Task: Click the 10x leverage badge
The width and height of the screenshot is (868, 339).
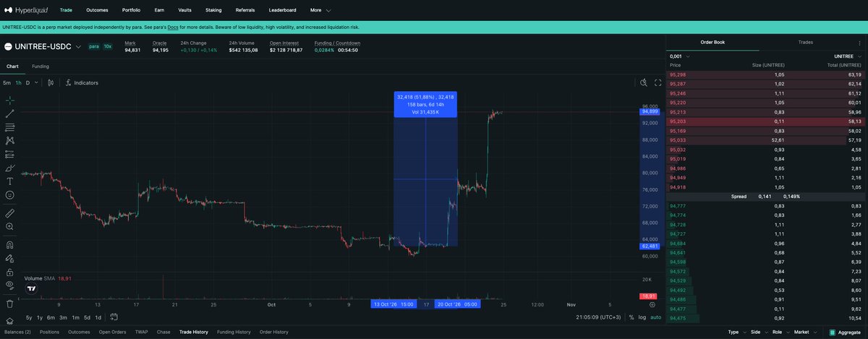Action: (107, 46)
